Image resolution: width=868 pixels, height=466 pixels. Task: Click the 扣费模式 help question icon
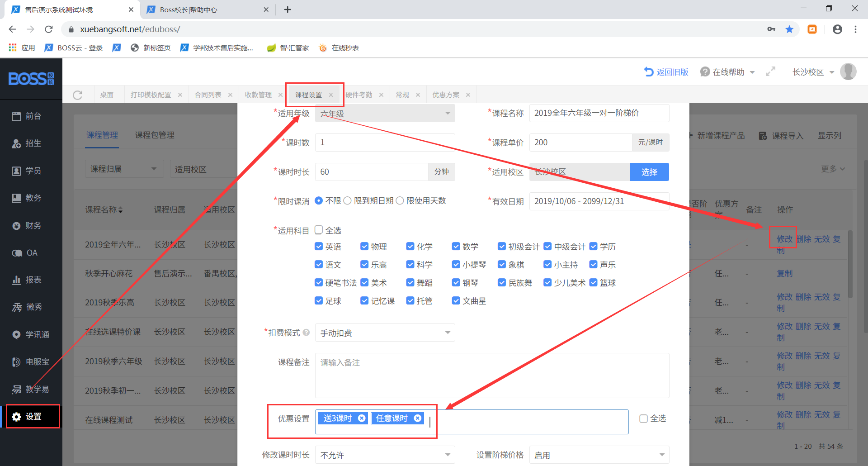pyautogui.click(x=307, y=333)
